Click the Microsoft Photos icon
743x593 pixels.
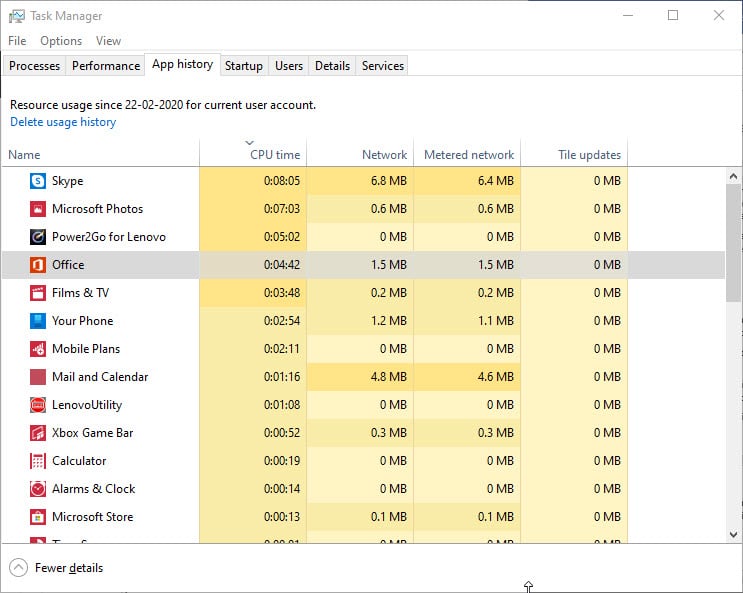coord(38,209)
